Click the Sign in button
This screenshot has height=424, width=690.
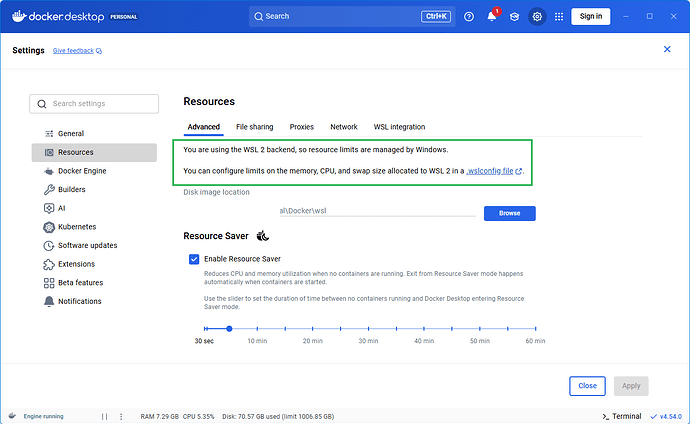(590, 16)
